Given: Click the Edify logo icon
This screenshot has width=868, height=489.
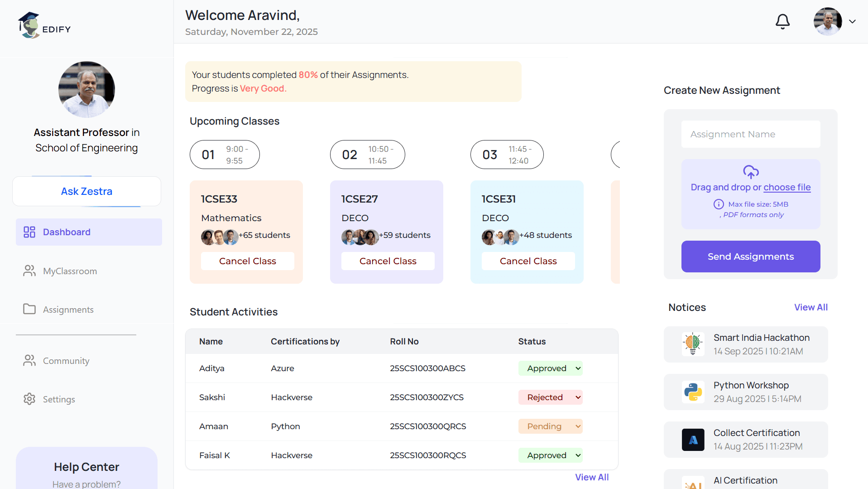Looking at the screenshot, I should click(29, 25).
